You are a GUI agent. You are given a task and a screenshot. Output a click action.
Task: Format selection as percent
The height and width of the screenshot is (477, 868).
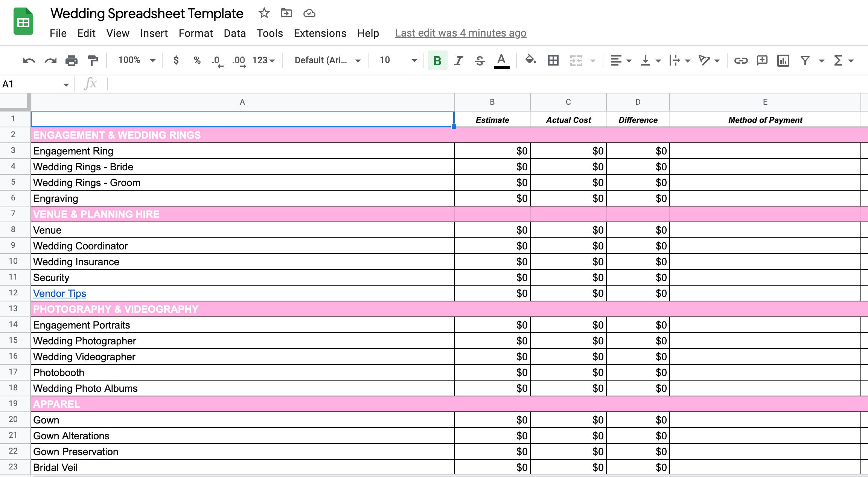pos(196,60)
